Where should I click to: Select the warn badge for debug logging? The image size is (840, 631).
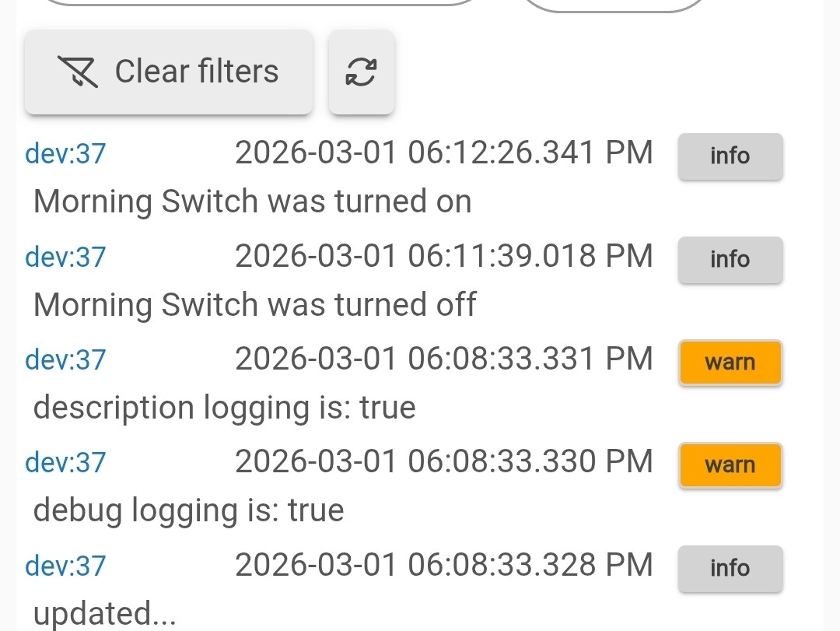[730, 465]
